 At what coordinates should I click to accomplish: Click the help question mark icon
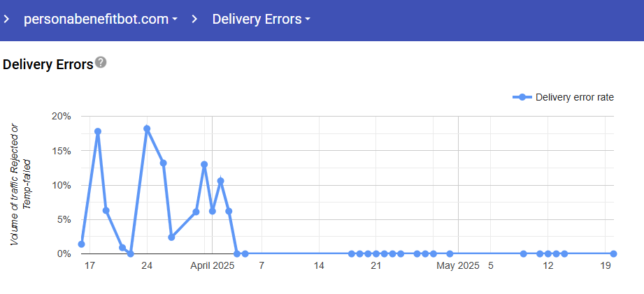pyautogui.click(x=101, y=63)
